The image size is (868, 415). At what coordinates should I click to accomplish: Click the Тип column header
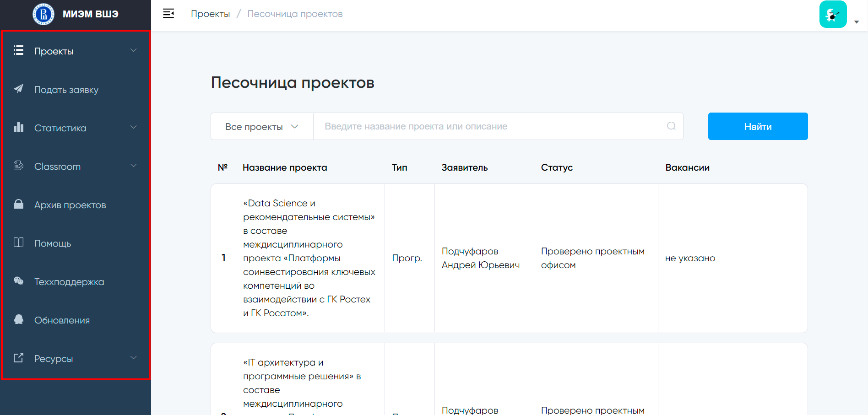tap(400, 167)
